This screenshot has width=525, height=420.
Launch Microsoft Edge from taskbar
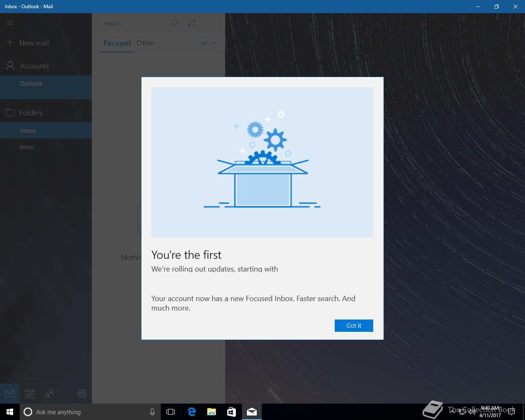[192, 412]
